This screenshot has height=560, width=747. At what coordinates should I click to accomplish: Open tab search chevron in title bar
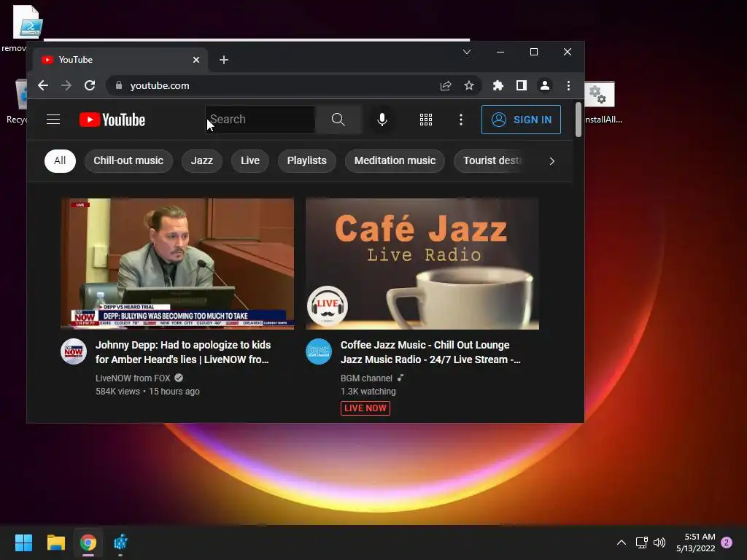pos(467,52)
